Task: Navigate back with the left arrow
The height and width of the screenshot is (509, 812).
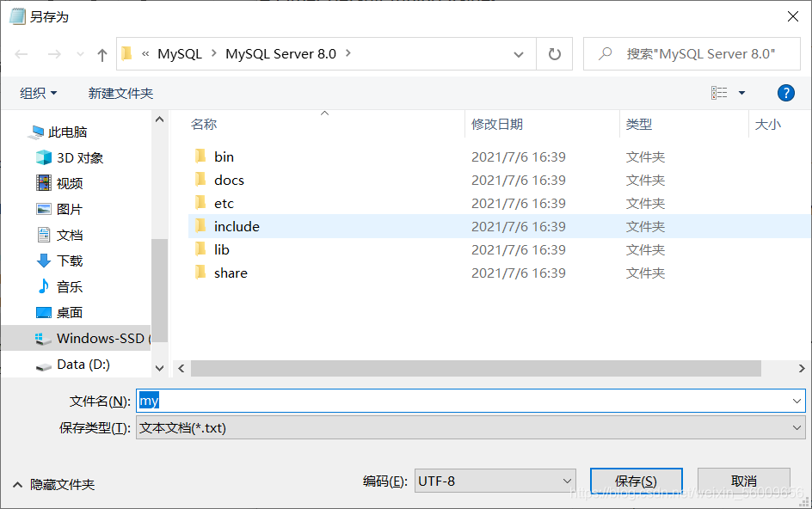Action: click(20, 53)
